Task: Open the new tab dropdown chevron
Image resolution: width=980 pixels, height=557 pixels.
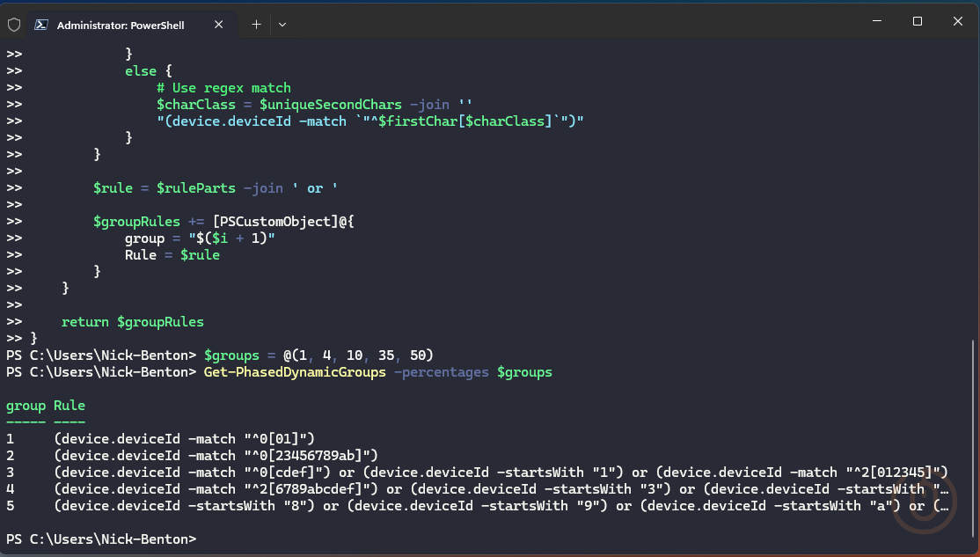Action: tap(282, 25)
